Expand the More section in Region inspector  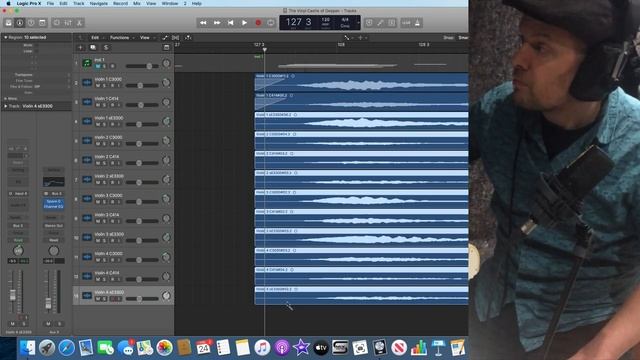coord(5,98)
